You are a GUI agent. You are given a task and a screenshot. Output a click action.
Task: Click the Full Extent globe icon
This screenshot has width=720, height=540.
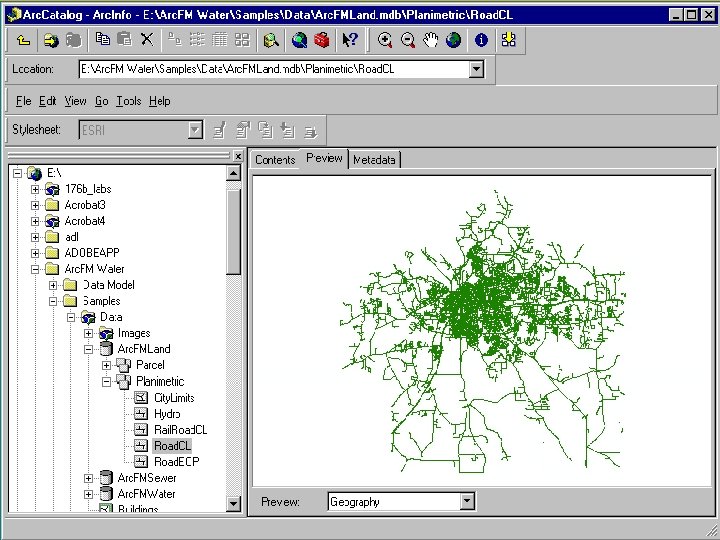tap(453, 40)
